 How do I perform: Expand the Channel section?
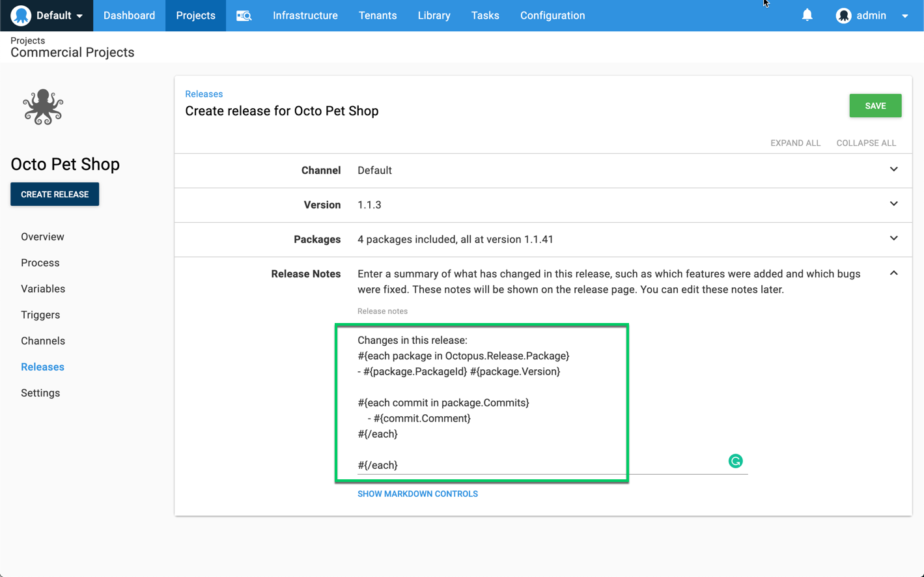[893, 169]
